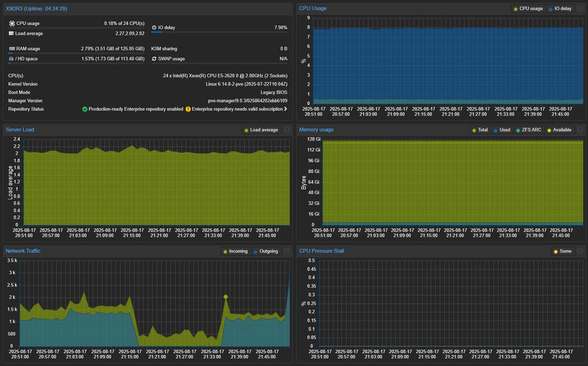Click the IO delay progress bar
Viewport: 588px width, 366px height.
pos(219,32)
